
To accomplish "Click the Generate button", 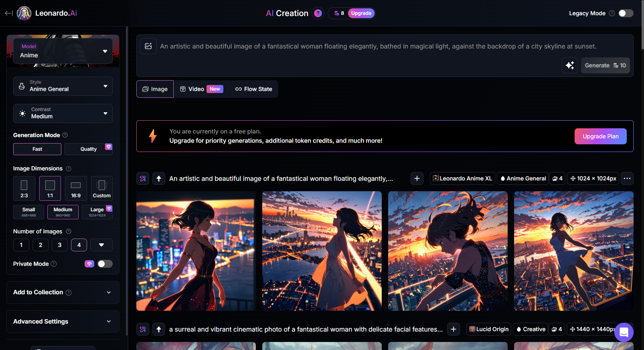I will pos(605,65).
